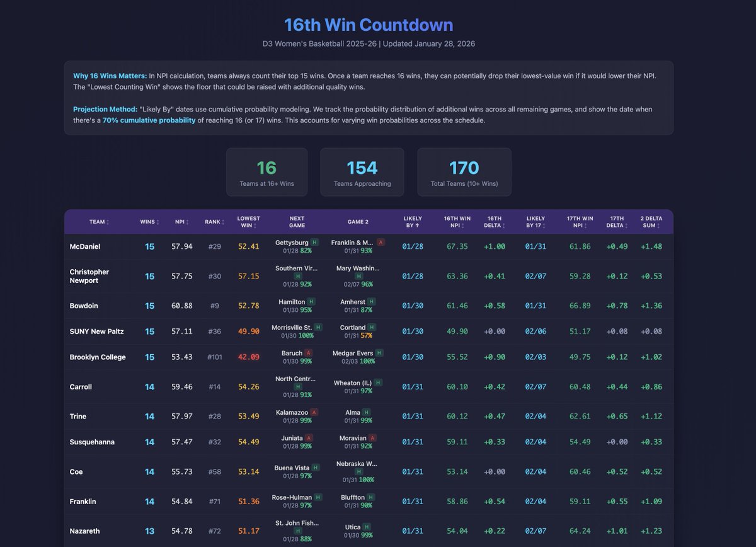The height and width of the screenshot is (547, 756).
Task: Select the Carroll team name
Action: (81, 386)
